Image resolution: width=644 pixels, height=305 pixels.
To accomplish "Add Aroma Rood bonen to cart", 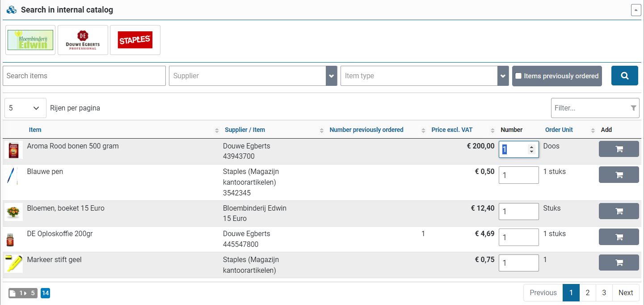I will 619,149.
